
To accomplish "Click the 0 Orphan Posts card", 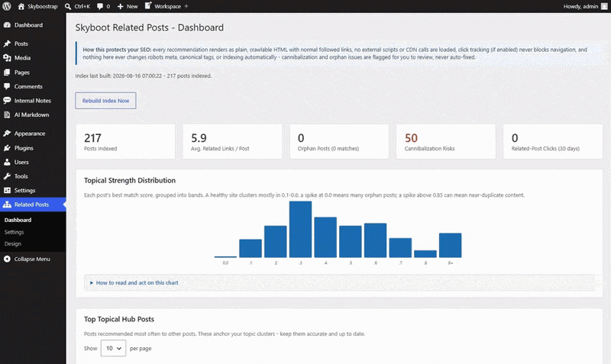I will [339, 141].
